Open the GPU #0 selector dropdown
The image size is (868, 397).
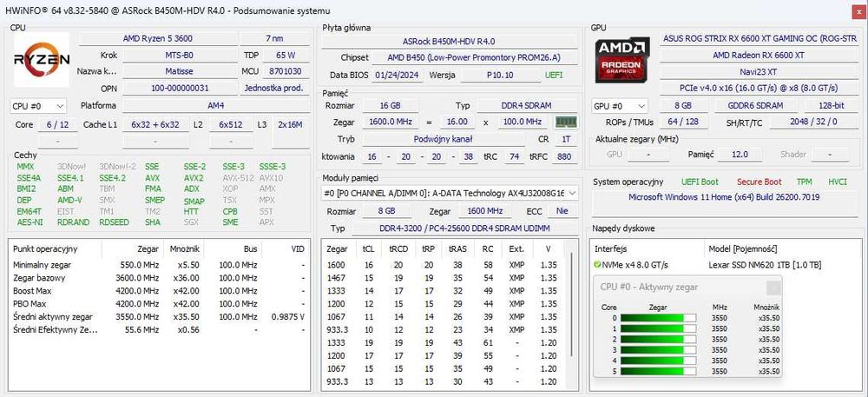point(620,106)
